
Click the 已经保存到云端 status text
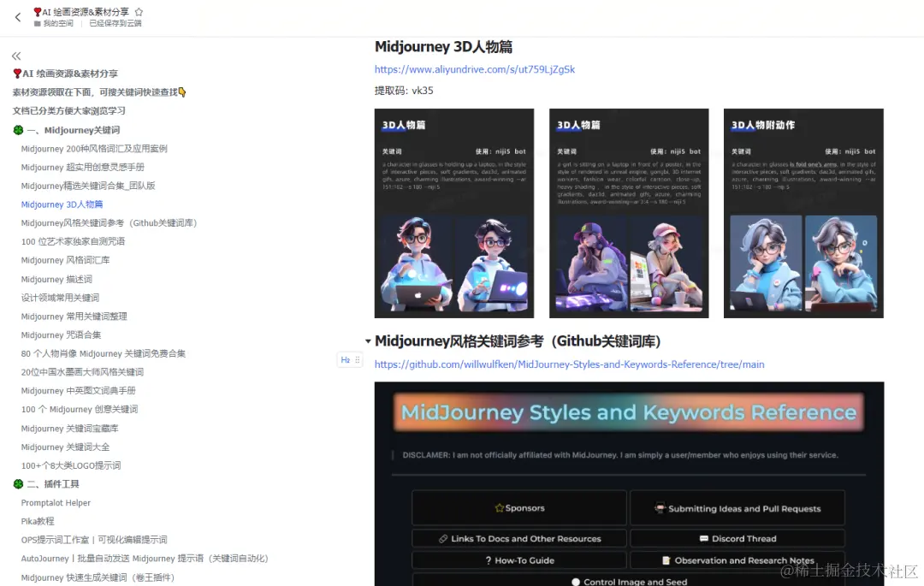tap(115, 24)
